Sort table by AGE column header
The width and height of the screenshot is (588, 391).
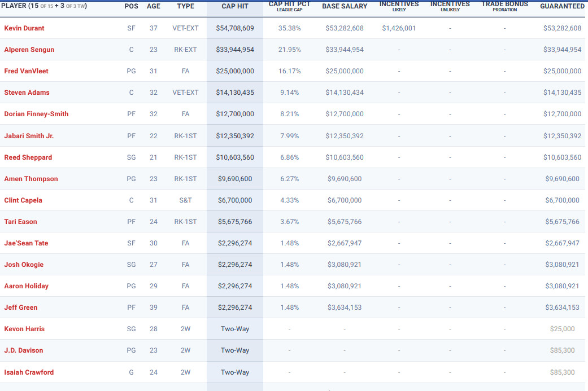[x=154, y=6]
